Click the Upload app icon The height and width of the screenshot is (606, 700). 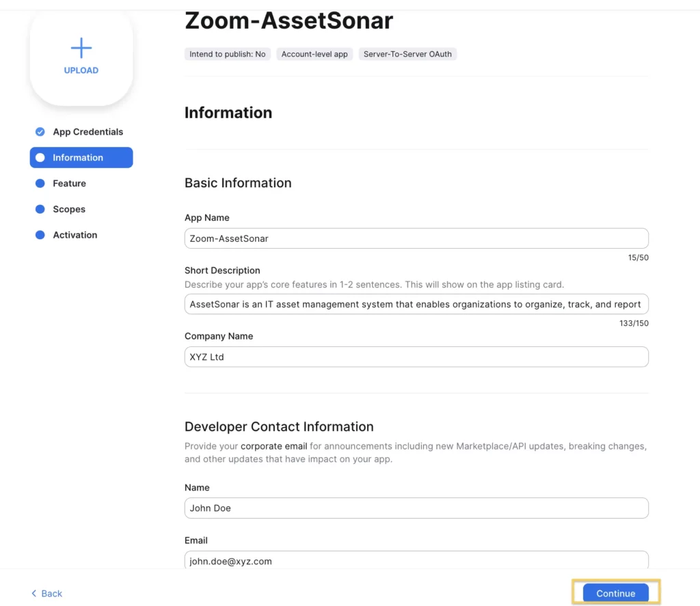click(81, 57)
